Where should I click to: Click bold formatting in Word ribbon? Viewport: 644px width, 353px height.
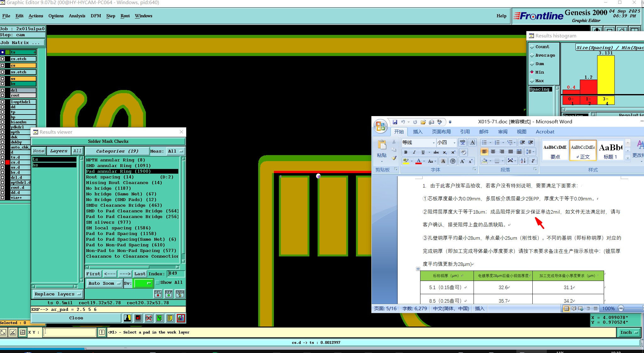[x=406, y=152]
